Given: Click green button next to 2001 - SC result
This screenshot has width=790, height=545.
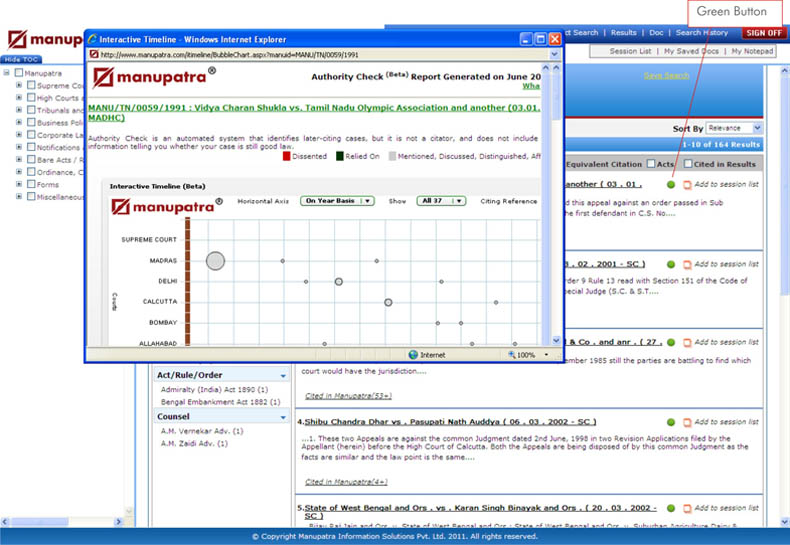Looking at the screenshot, I should 671,264.
